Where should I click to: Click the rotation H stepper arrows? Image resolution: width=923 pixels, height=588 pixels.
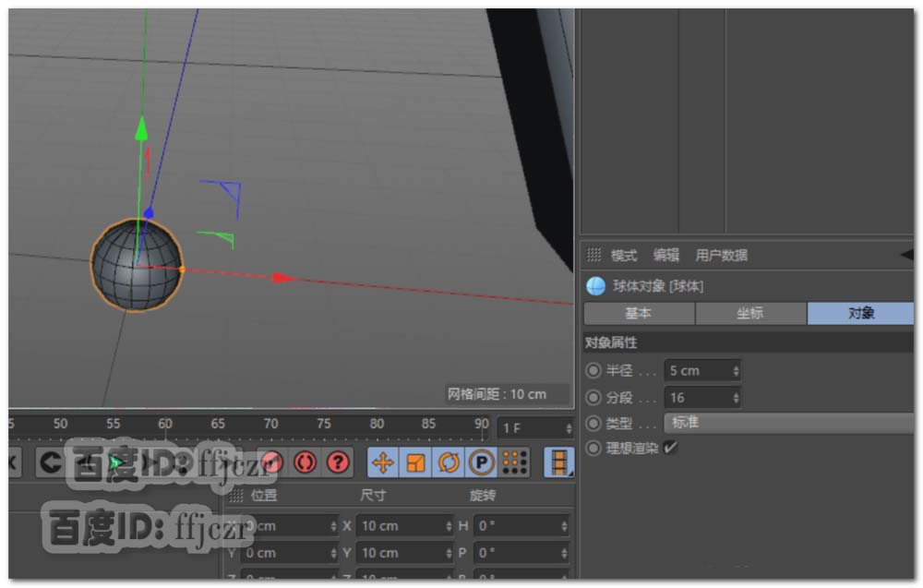(565, 525)
